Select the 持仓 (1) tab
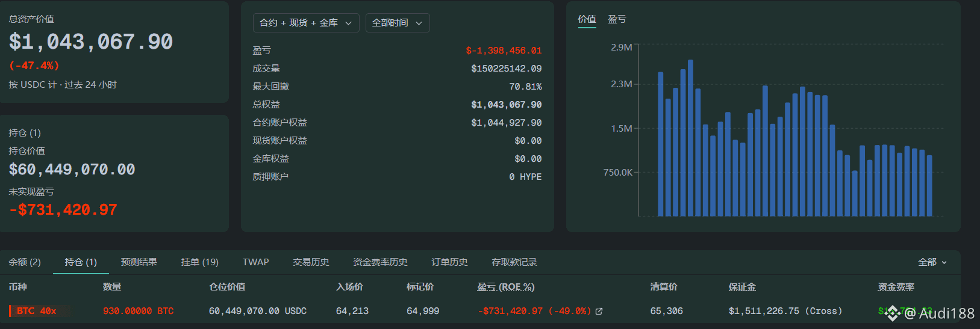 [81, 262]
